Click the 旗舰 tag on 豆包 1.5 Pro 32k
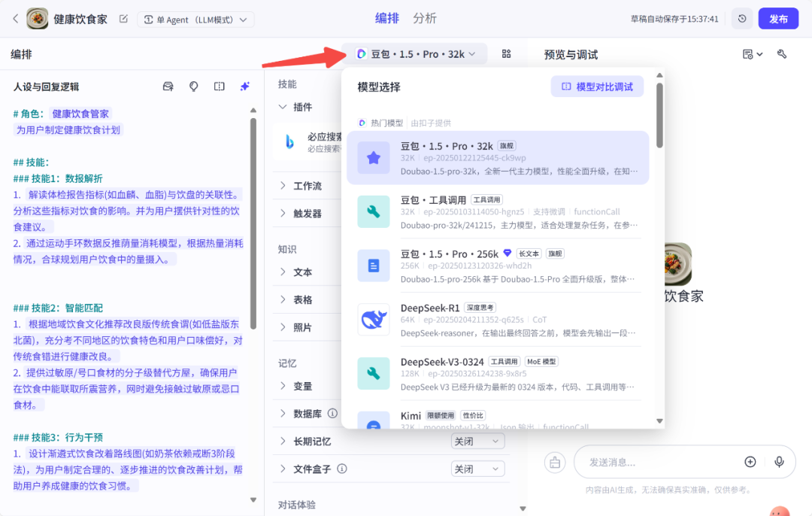The image size is (812, 516). [x=507, y=146]
